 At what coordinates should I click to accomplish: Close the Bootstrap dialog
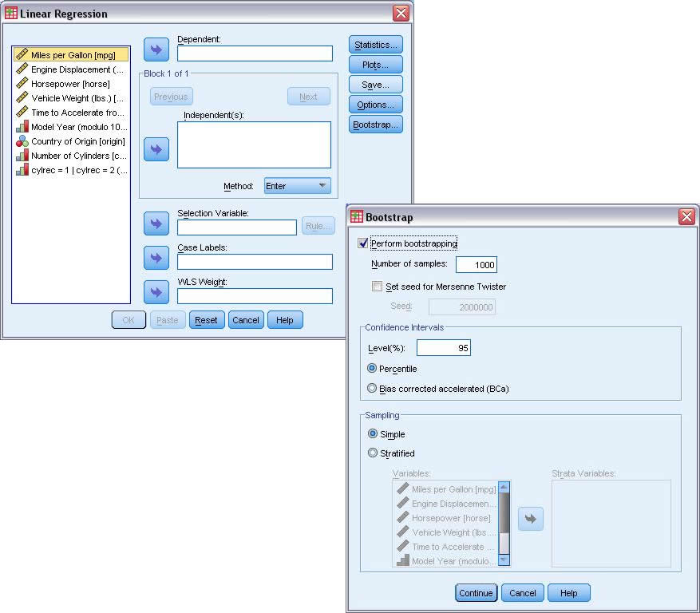(x=686, y=216)
